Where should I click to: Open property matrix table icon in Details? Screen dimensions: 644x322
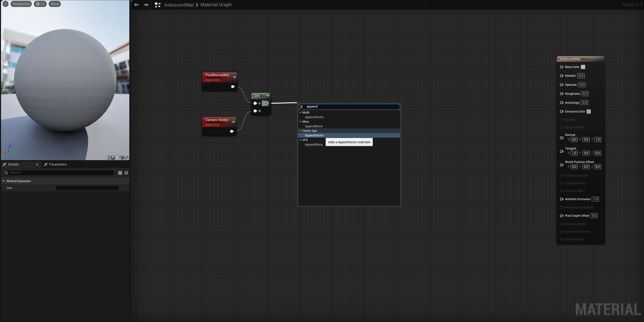120,173
